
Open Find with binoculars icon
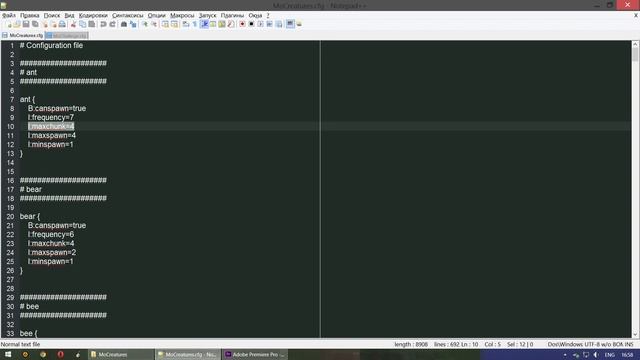pos(124,24)
